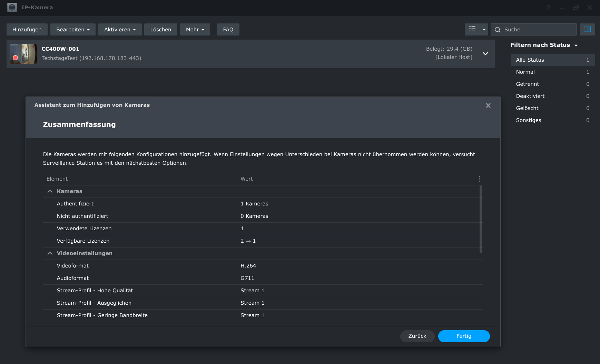Open the help question mark icon
The width and height of the screenshot is (600, 364).
pyautogui.click(x=548, y=8)
